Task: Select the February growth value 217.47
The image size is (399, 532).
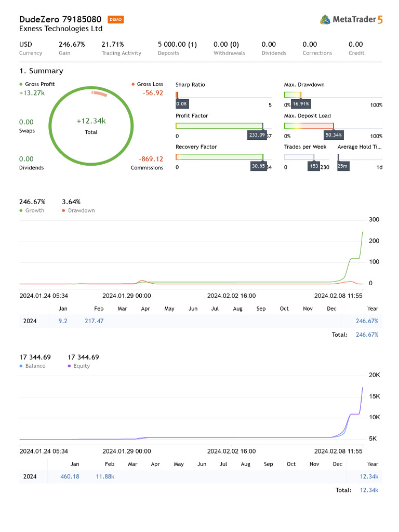Action: tap(94, 321)
